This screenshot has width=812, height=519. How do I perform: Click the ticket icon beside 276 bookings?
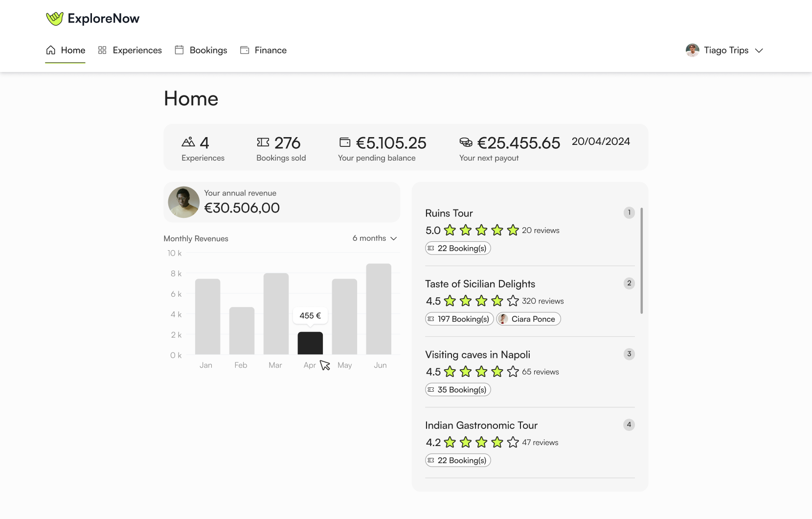click(263, 142)
